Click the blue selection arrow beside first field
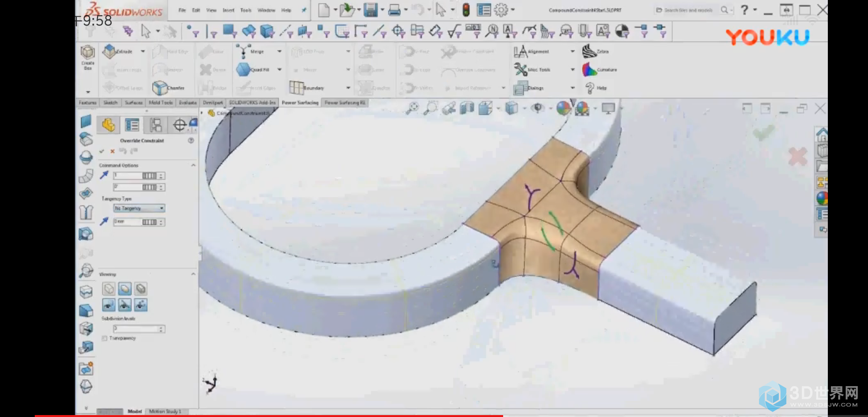Viewport: 868px width, 417px height. (x=104, y=175)
